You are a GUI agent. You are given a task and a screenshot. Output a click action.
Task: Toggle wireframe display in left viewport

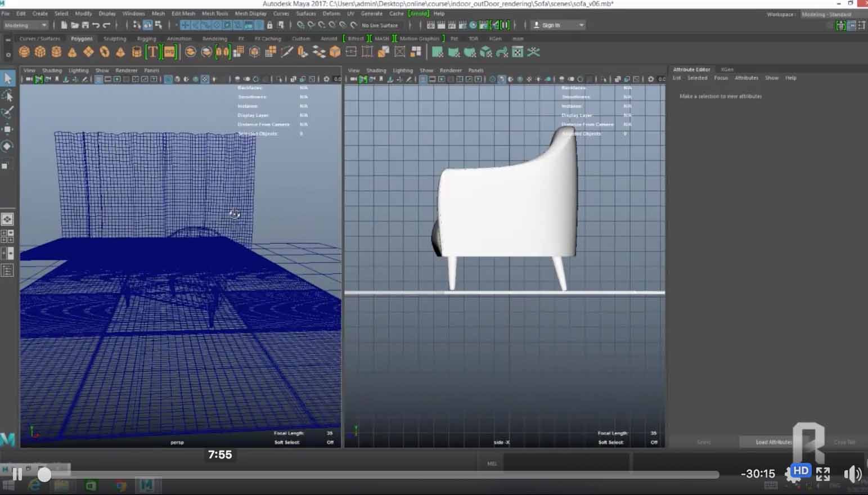(x=168, y=79)
